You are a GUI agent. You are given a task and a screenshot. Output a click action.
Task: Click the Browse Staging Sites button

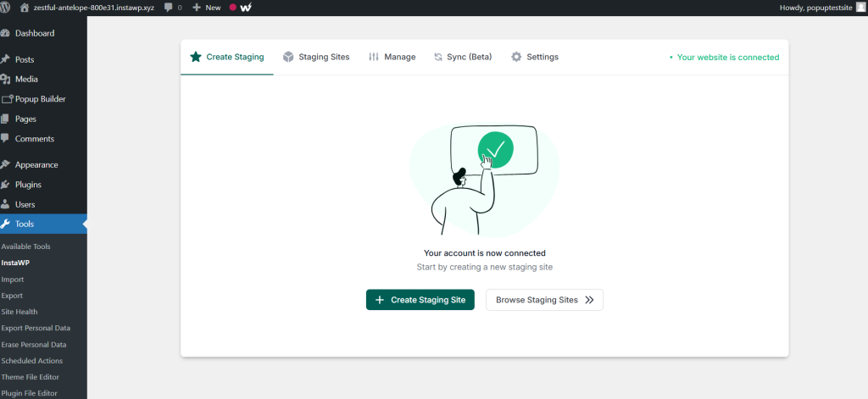point(545,299)
